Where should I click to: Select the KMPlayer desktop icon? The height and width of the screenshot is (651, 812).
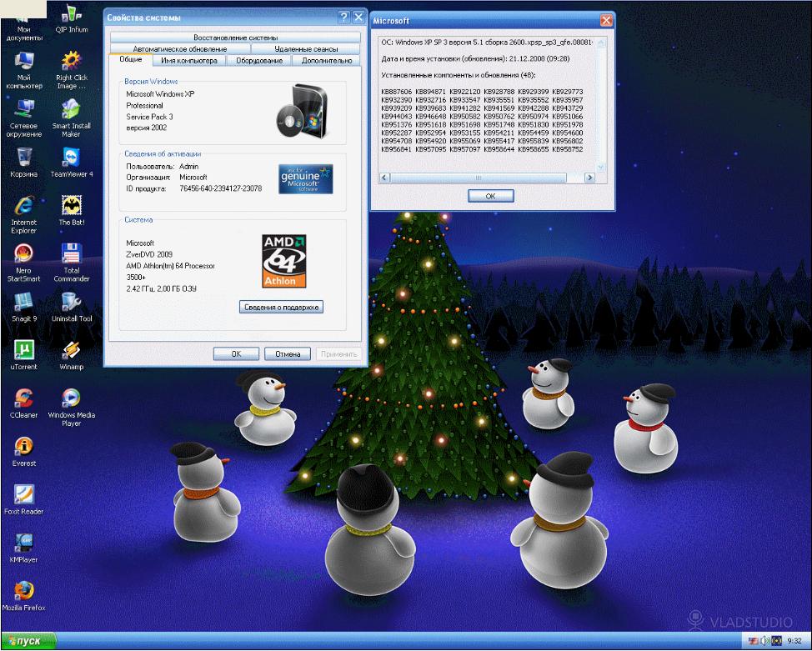coord(24,548)
